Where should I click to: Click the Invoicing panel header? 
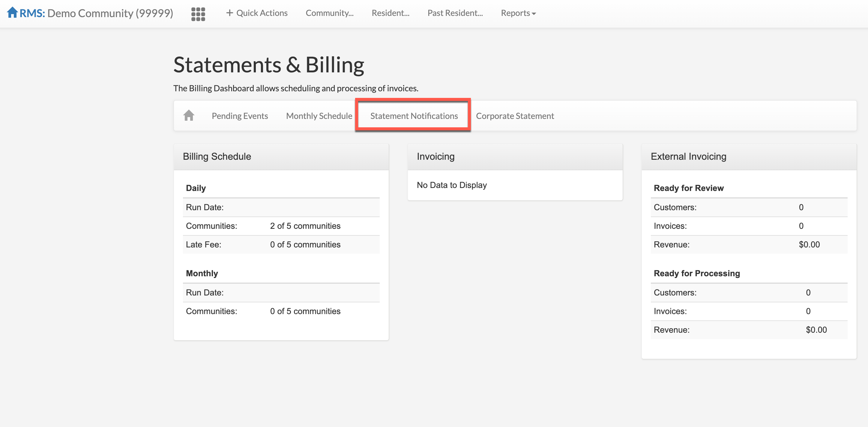(x=435, y=156)
